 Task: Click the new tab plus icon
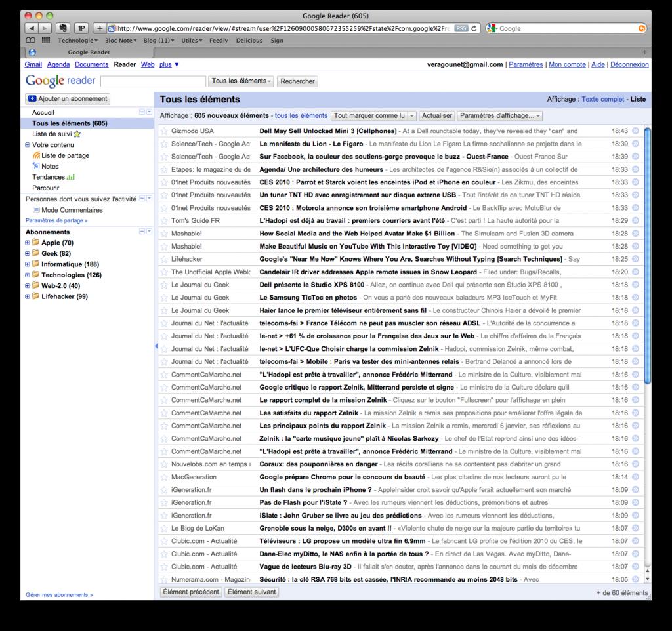(x=644, y=52)
